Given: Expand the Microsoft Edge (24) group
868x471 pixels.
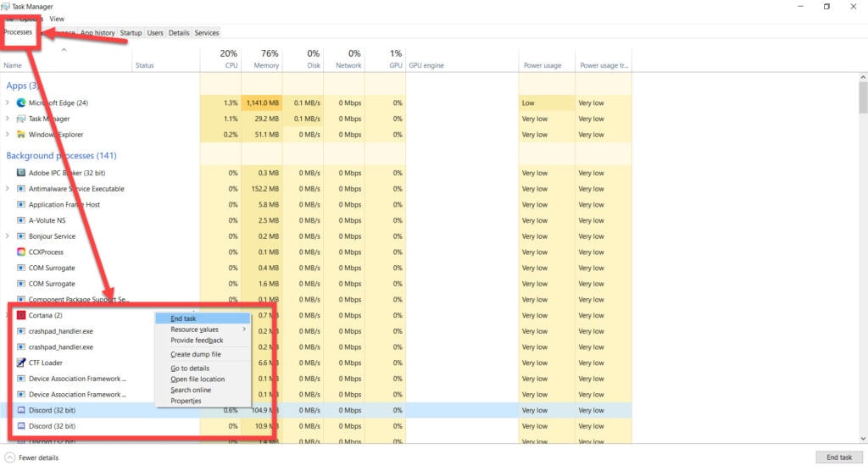Looking at the screenshot, I should [x=7, y=103].
